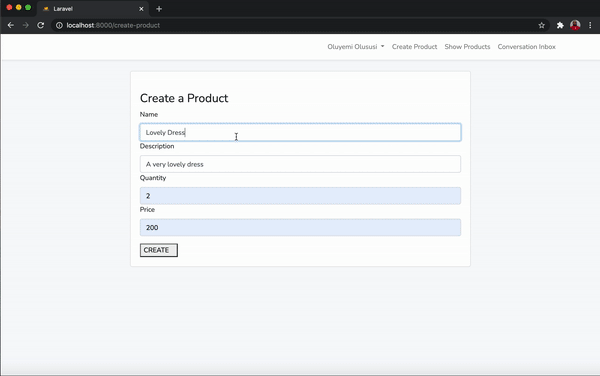Click the Price field showing 200
The width and height of the screenshot is (600, 376).
[300, 228]
